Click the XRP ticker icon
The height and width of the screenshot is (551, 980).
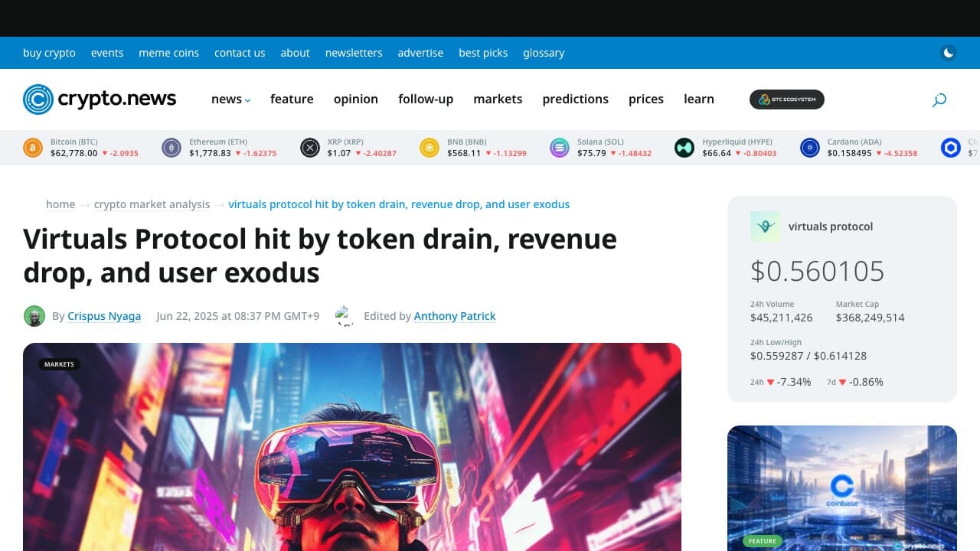point(309,148)
